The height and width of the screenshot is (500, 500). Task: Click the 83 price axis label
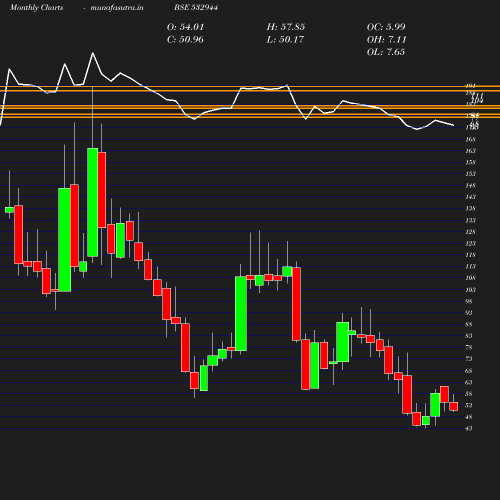click(x=469, y=336)
